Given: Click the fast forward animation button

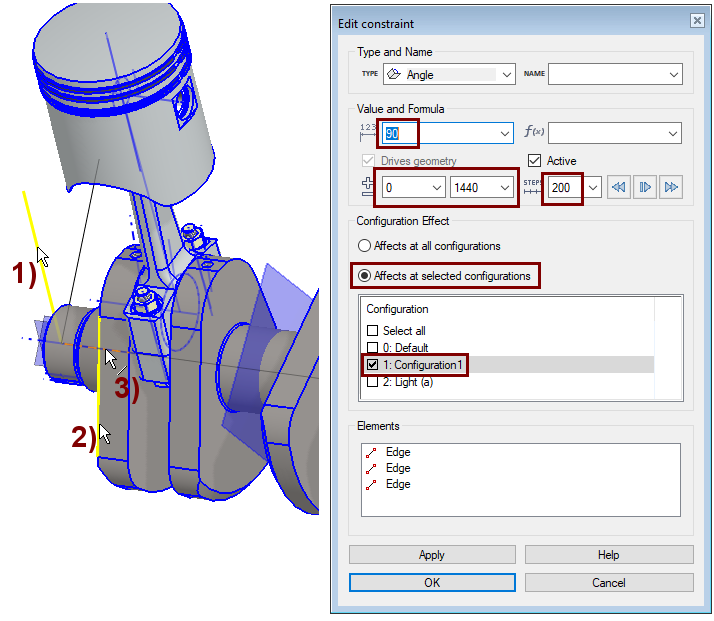Looking at the screenshot, I should (671, 187).
